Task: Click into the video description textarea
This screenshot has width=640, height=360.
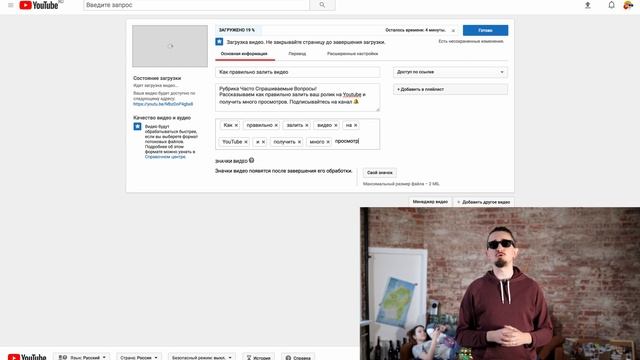Action: coord(298,97)
